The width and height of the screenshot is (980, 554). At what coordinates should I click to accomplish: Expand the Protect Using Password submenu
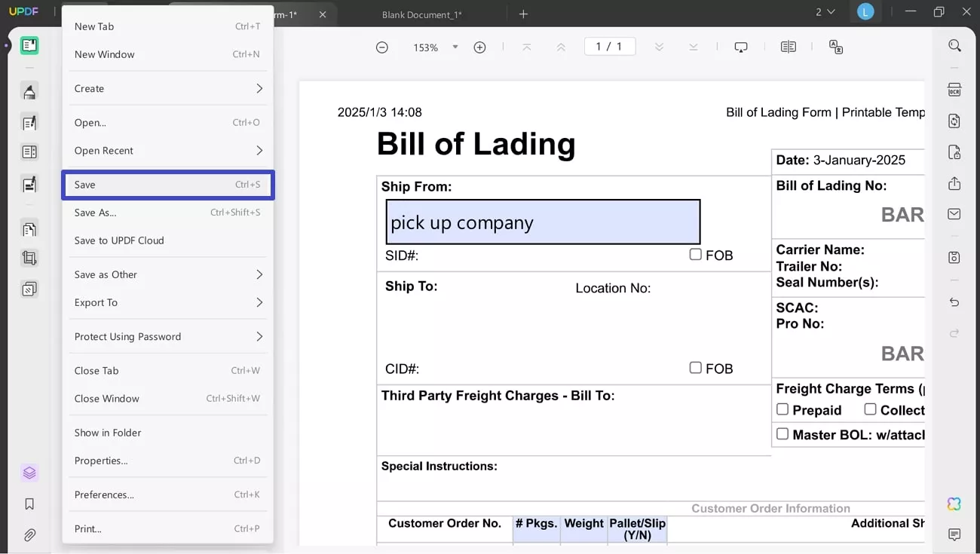168,336
